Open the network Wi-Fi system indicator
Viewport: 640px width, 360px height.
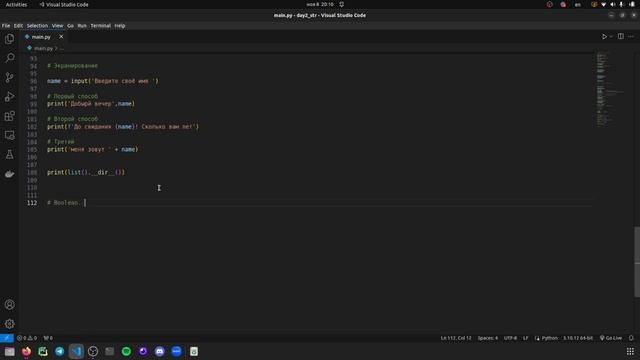click(603, 4)
